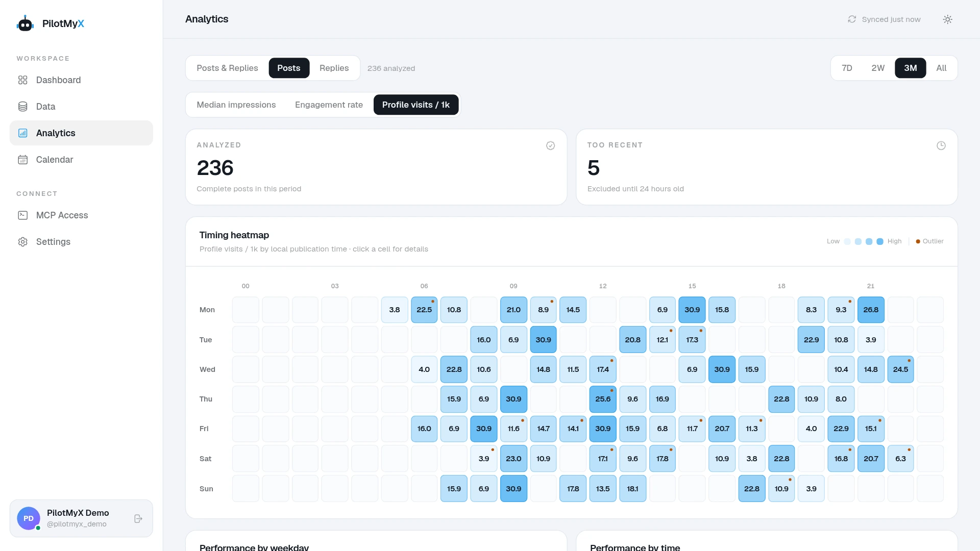Screen dimensions: 980x551
Task: Click the Friday 14.1 heatmap cell
Action: tap(573, 429)
